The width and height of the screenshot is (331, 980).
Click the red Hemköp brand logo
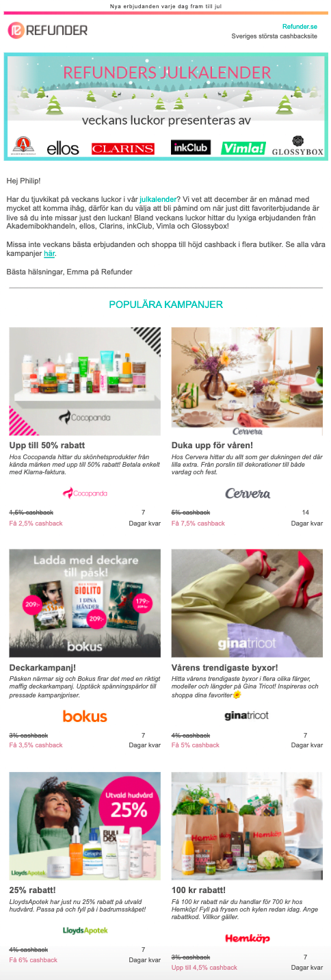(247, 938)
